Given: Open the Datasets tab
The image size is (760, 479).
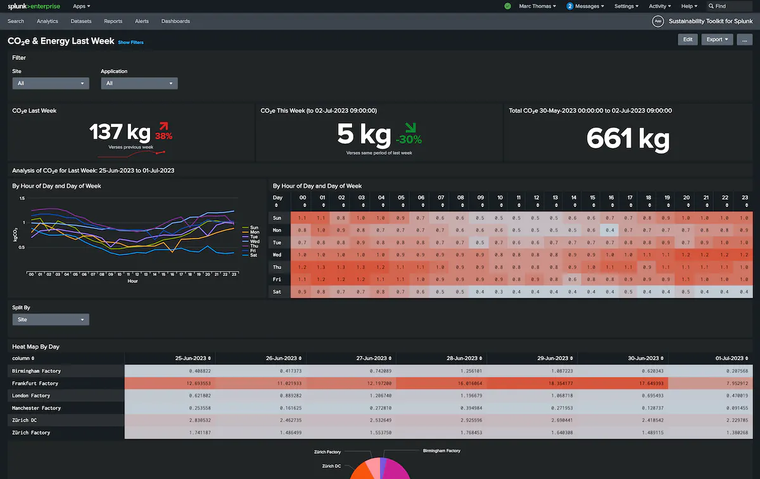Looking at the screenshot, I should (81, 21).
